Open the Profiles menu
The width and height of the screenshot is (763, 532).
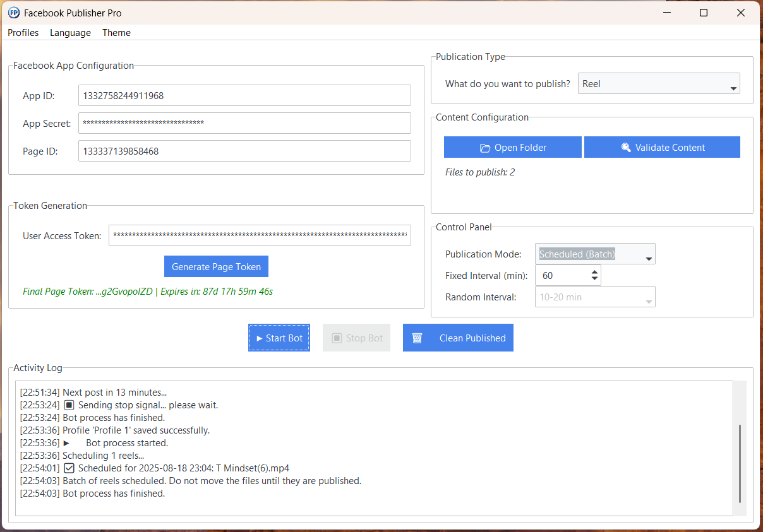(x=23, y=33)
